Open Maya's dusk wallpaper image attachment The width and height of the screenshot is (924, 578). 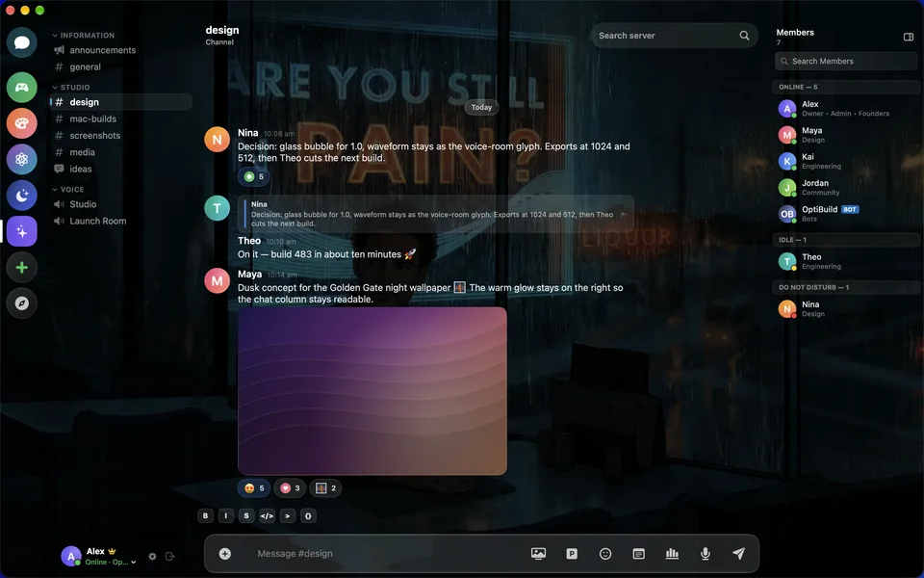[372, 390]
